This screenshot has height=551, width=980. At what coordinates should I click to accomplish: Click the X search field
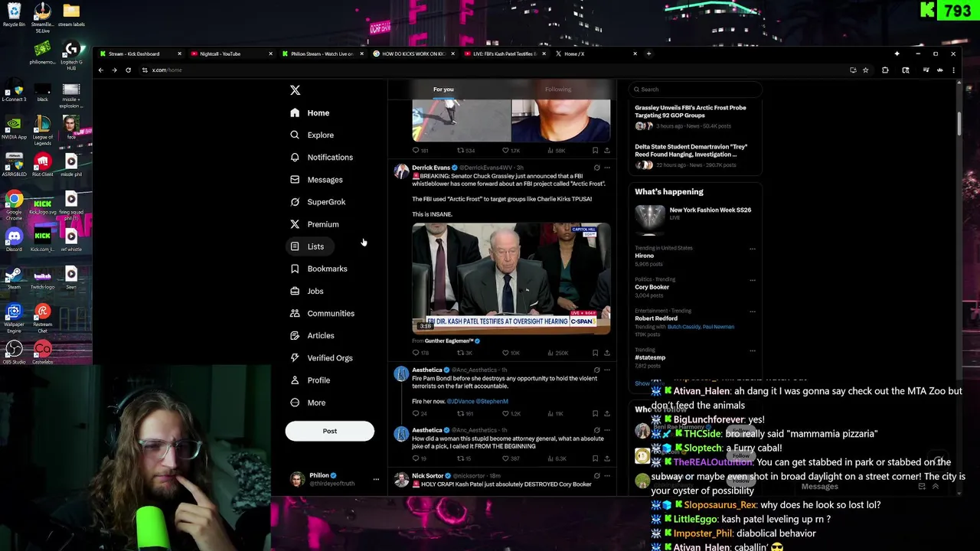click(x=695, y=90)
